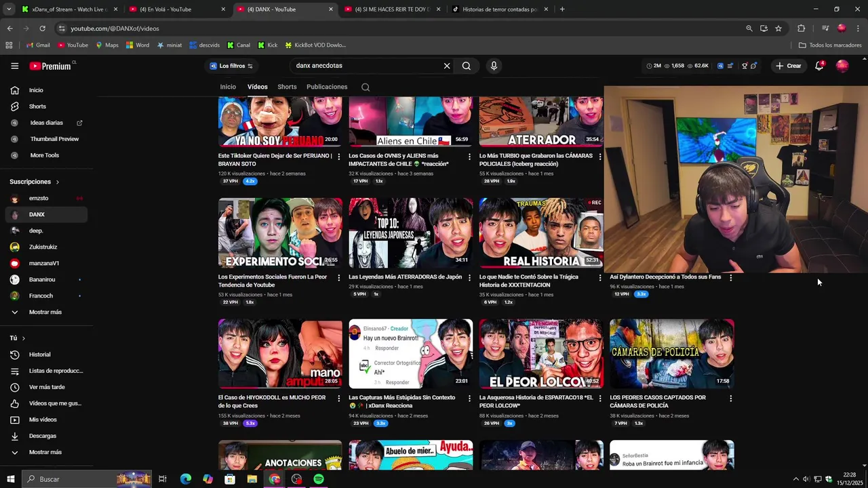Open Microsoft Edge from the taskbar
The height and width of the screenshot is (488, 868).
click(185, 479)
